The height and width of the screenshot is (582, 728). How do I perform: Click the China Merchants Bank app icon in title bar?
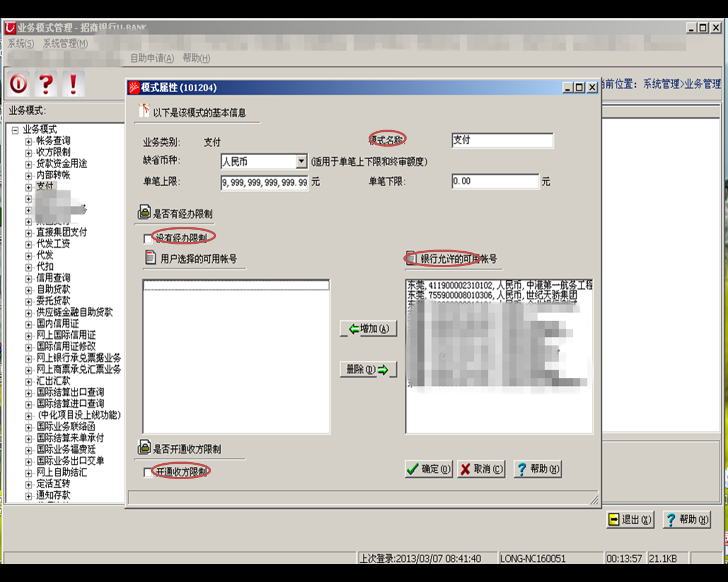pyautogui.click(x=10, y=27)
